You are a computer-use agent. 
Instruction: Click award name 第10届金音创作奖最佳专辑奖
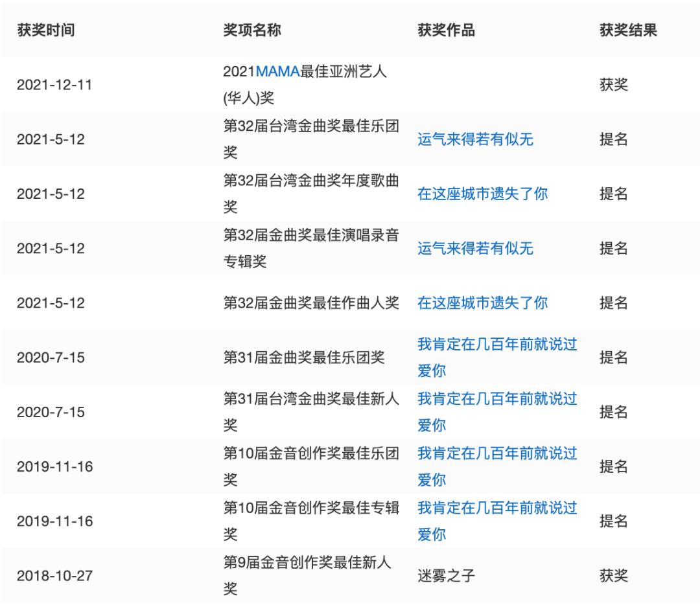click(311, 521)
